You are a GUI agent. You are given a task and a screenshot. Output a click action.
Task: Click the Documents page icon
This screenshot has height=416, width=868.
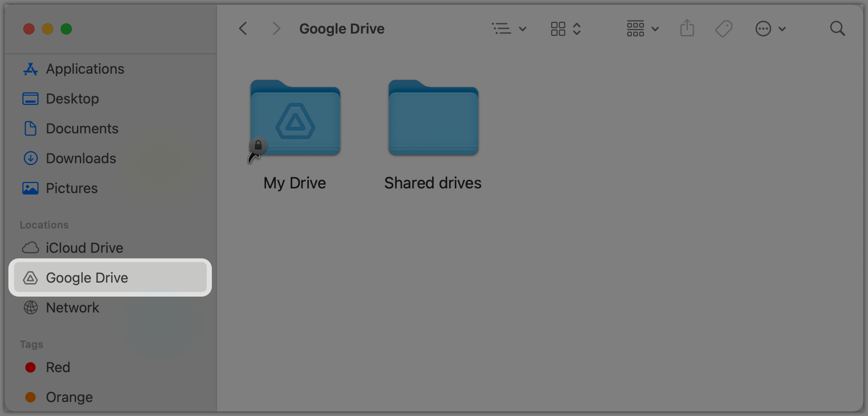point(30,128)
